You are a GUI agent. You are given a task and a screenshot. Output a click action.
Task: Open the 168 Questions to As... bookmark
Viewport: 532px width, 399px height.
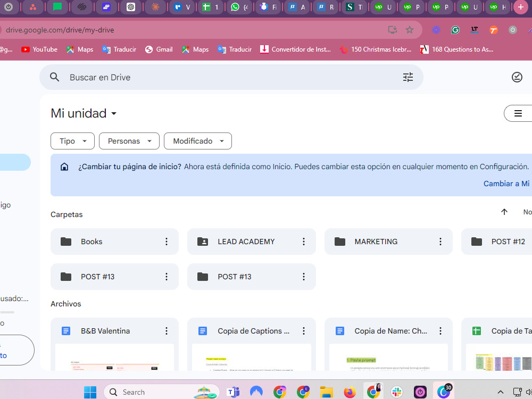pos(456,49)
